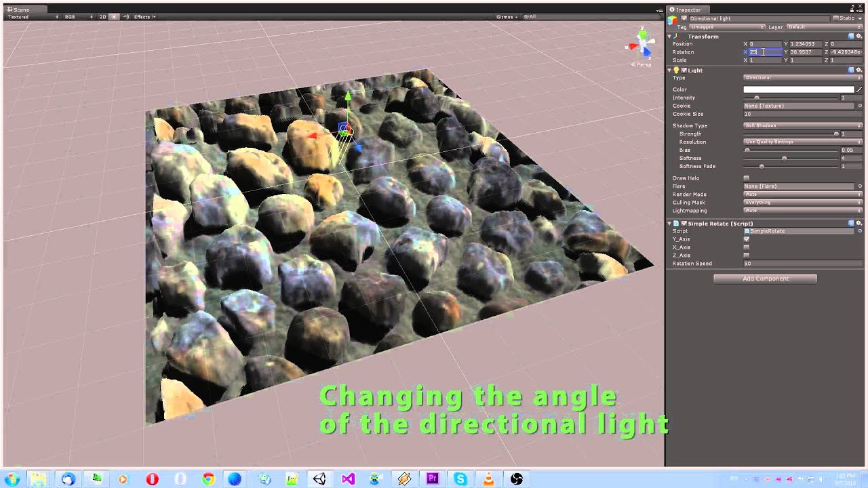Click the Rotation Speed input field
The image size is (868, 488).
coord(803,264)
